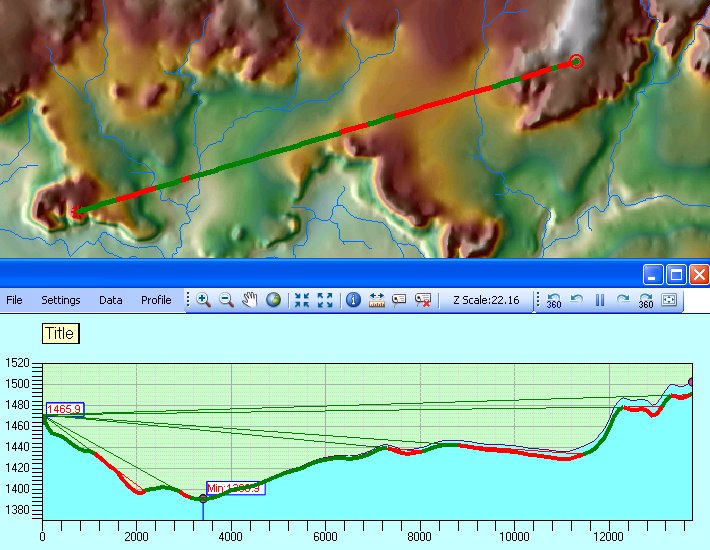This screenshot has width=710, height=550.
Task: Select the zoom in magnifier tool
Action: tap(203, 299)
